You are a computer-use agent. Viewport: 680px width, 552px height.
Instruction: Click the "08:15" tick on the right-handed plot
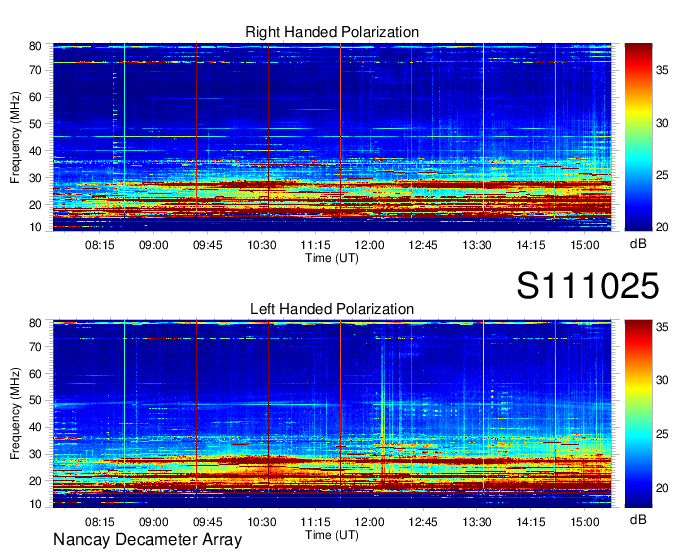tap(100, 245)
